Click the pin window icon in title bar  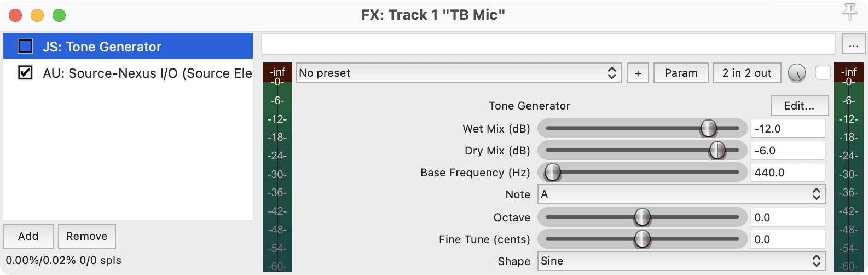[849, 12]
